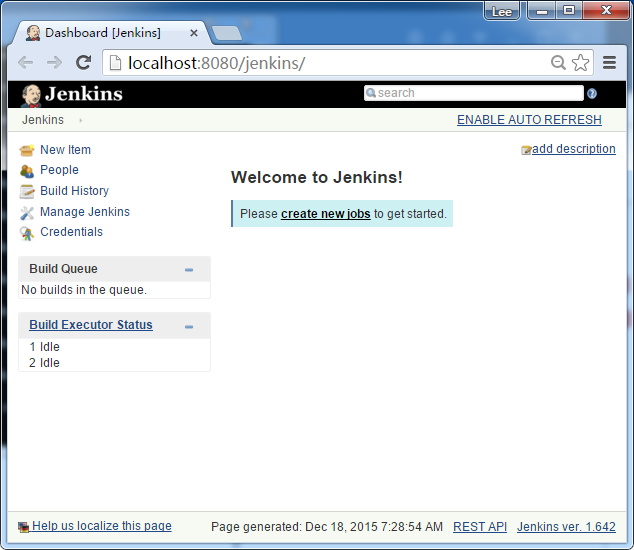
Task: Click the add description link
Action: coord(573,149)
